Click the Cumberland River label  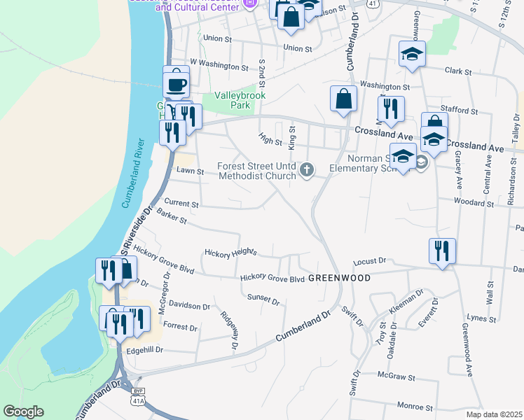133,173
